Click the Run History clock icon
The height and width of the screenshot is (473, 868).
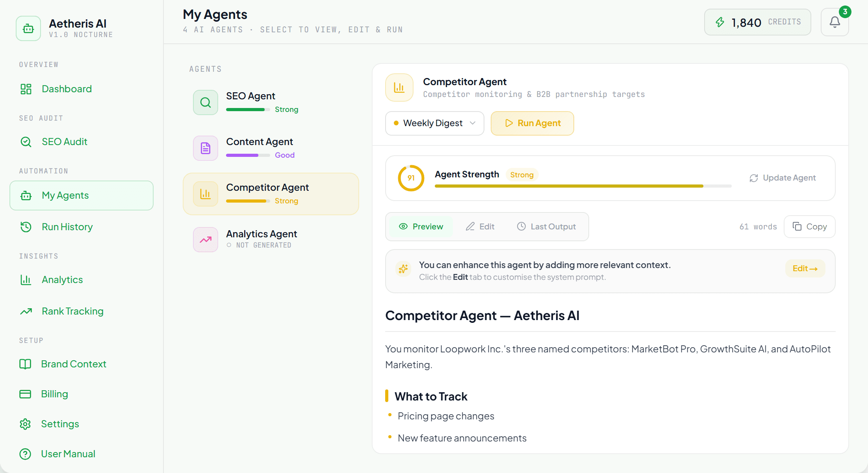26,227
